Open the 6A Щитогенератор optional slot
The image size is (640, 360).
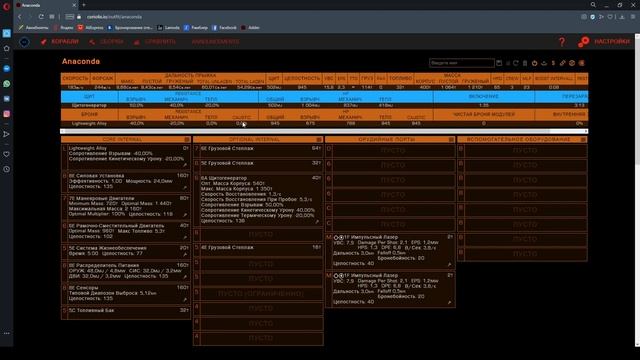click(x=258, y=200)
